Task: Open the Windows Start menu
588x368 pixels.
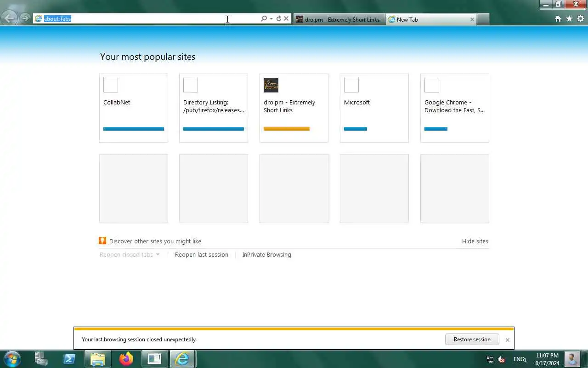Action: (x=12, y=359)
